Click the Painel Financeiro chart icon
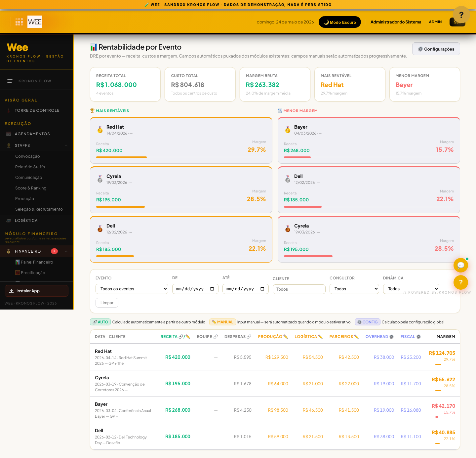 click(x=18, y=262)
